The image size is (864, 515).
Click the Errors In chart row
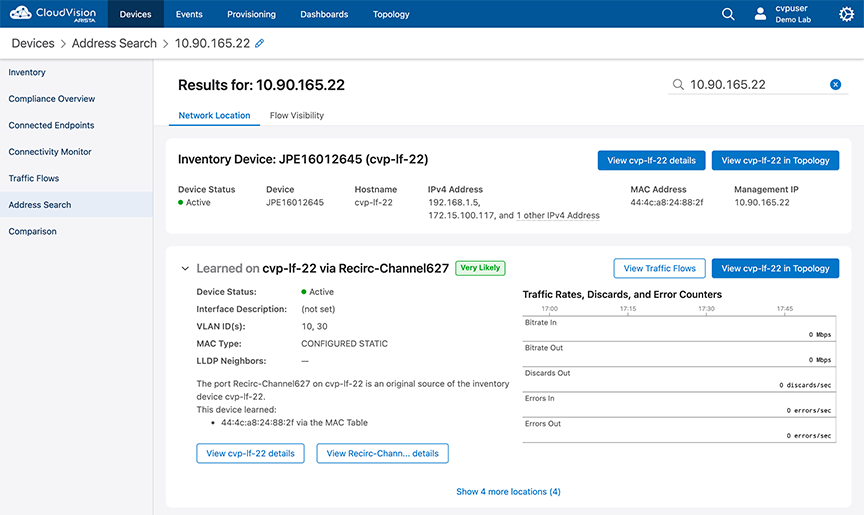[679, 404]
